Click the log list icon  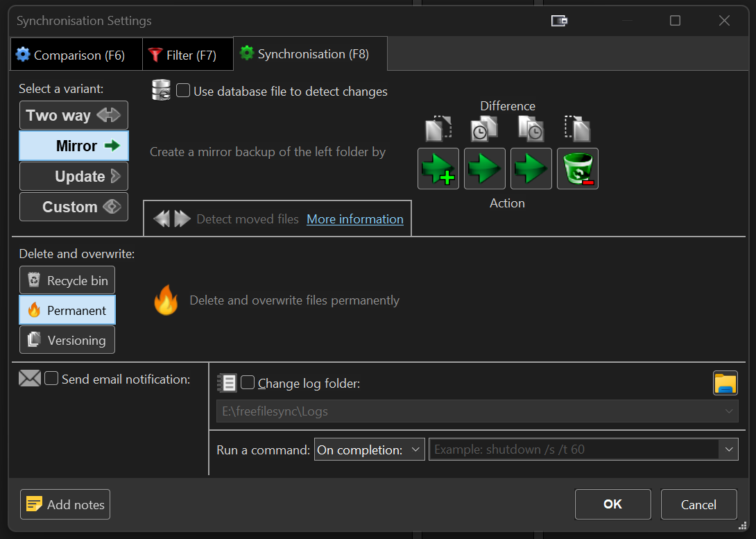pos(227,383)
